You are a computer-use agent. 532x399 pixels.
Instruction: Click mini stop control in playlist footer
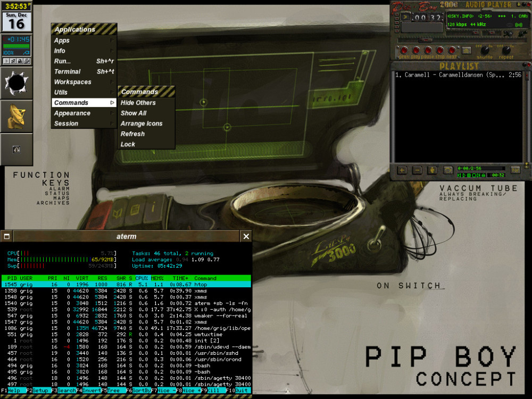click(x=474, y=176)
